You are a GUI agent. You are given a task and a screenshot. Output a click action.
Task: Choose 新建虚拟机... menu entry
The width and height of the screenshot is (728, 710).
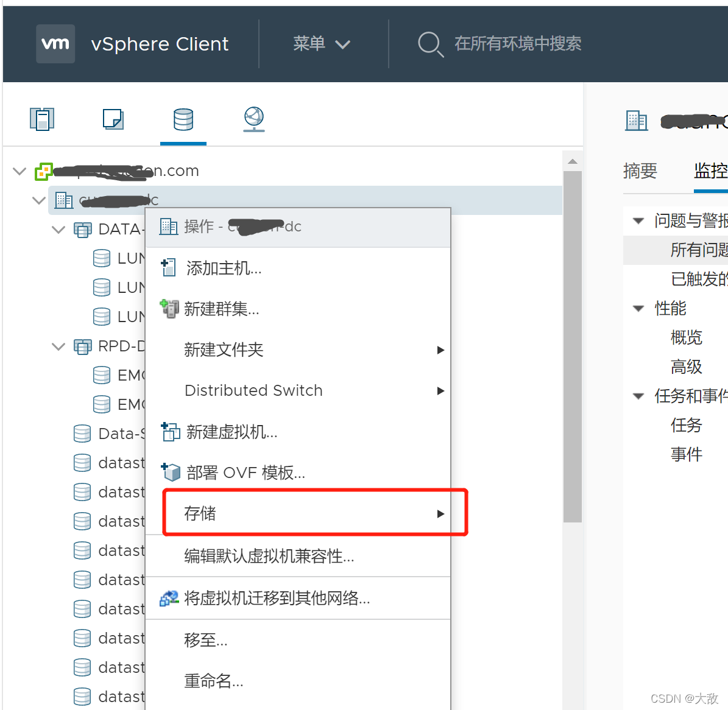pyautogui.click(x=298, y=432)
